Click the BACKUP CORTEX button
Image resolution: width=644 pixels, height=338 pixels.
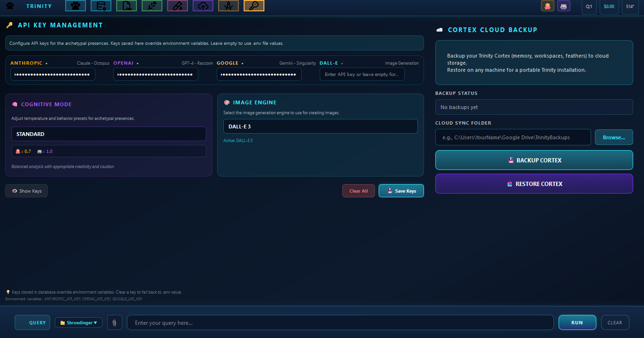(x=534, y=160)
